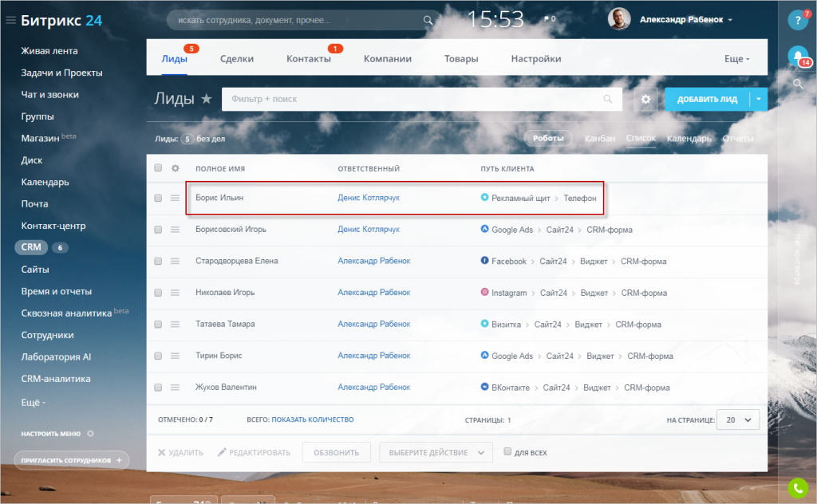Expand the Еще tab dropdown
The height and width of the screenshot is (504, 817).
pos(736,59)
